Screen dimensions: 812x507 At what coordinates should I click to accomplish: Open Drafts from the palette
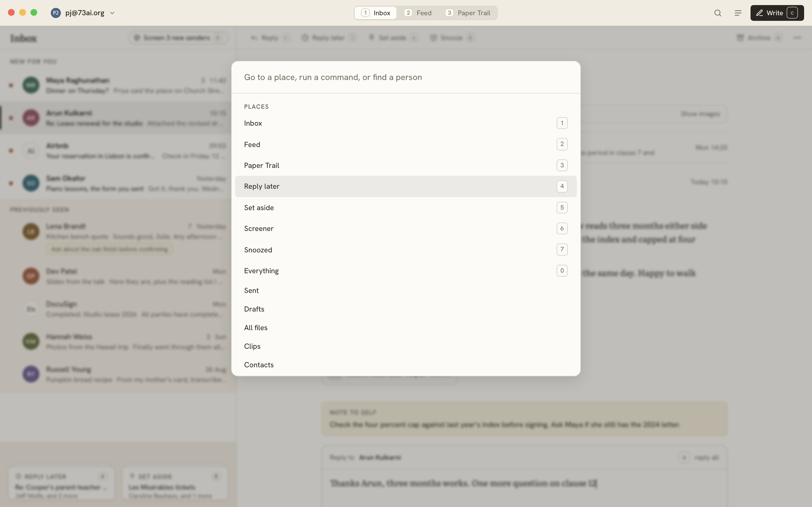(406, 309)
